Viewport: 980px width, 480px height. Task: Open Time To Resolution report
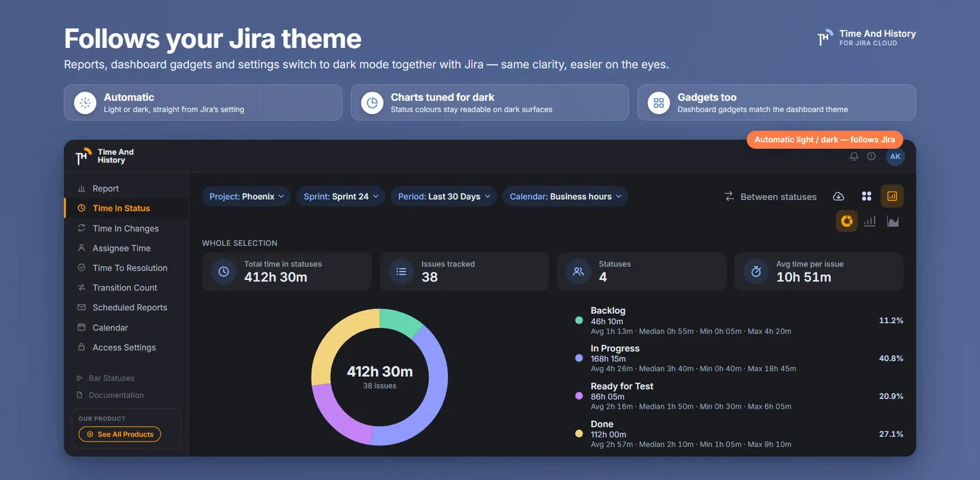pos(126,268)
